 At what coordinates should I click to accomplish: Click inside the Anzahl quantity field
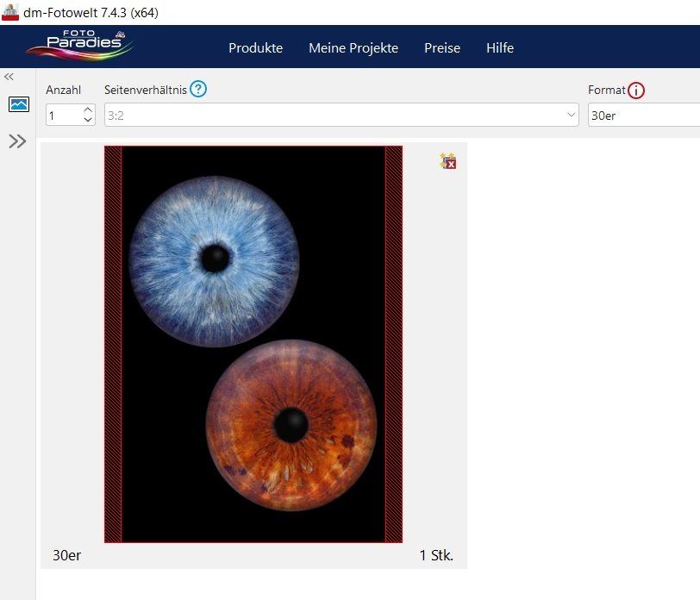click(x=64, y=115)
